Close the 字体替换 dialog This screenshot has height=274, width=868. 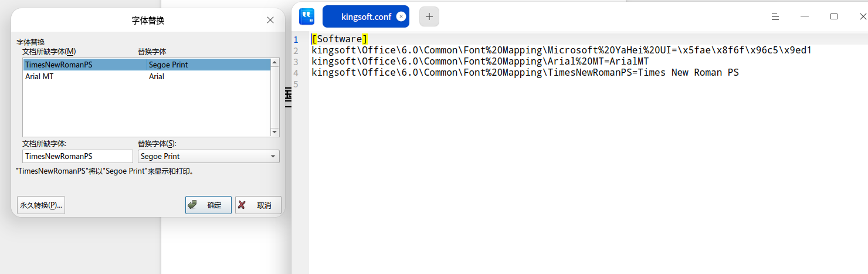[270, 20]
